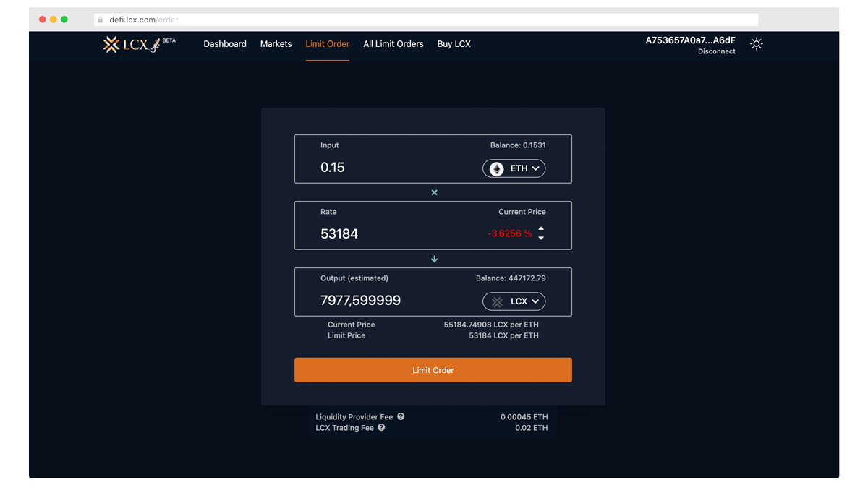Click the 55184.74908 LCX per ETH value
This screenshot has width=868, height=485.
(x=491, y=325)
